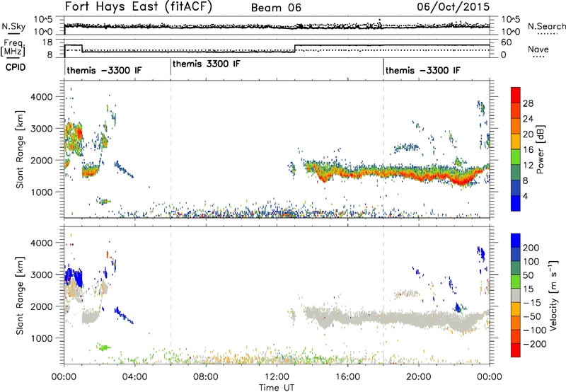Click the 'CPID' row label
The width and height of the screenshot is (566, 392).
(15, 67)
